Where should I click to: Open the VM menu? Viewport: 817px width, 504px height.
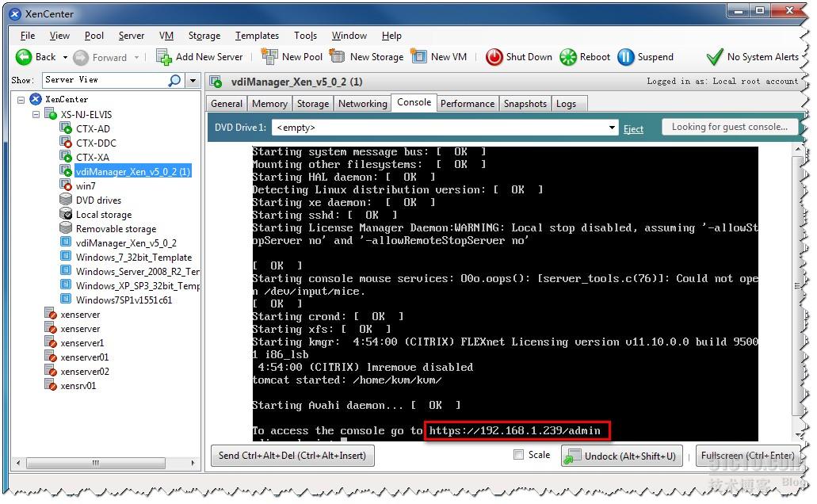[166, 36]
